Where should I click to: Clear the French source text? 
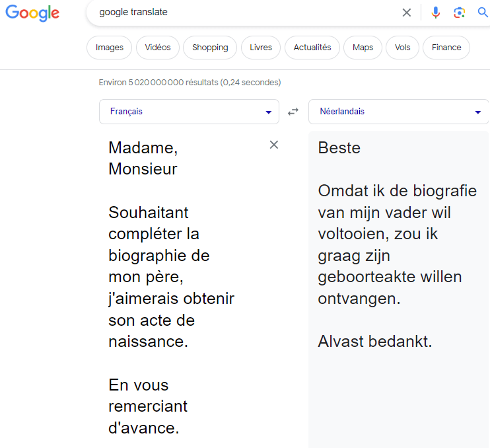[274, 145]
